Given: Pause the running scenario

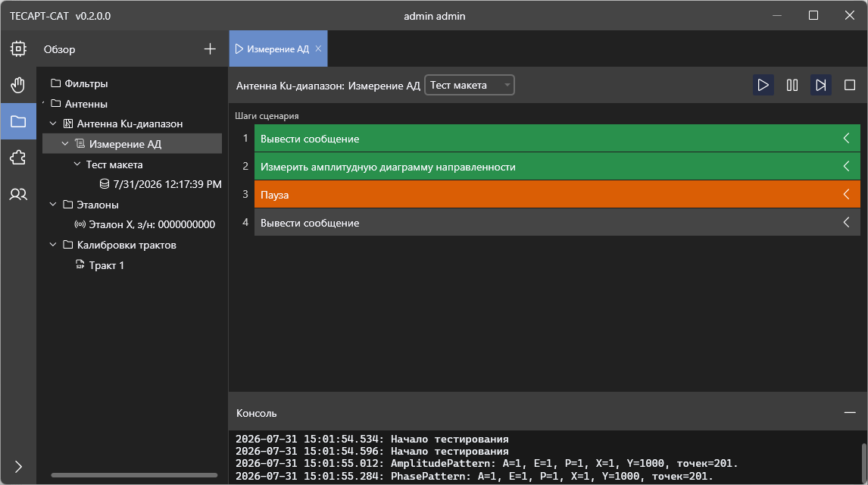Looking at the screenshot, I should click(x=792, y=86).
